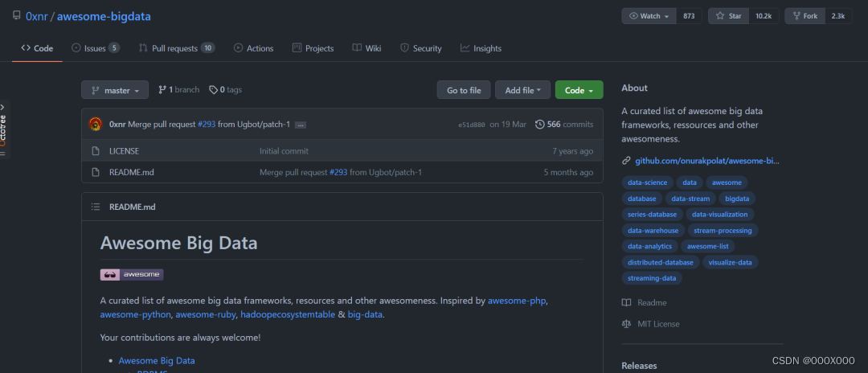This screenshot has height=373, width=868.
Task: Click the clock history icon beside commits
Action: point(540,125)
